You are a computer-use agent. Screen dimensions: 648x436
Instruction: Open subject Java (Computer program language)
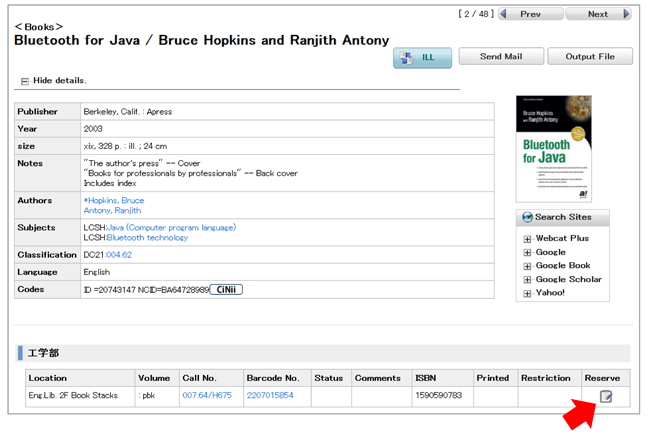(x=172, y=228)
